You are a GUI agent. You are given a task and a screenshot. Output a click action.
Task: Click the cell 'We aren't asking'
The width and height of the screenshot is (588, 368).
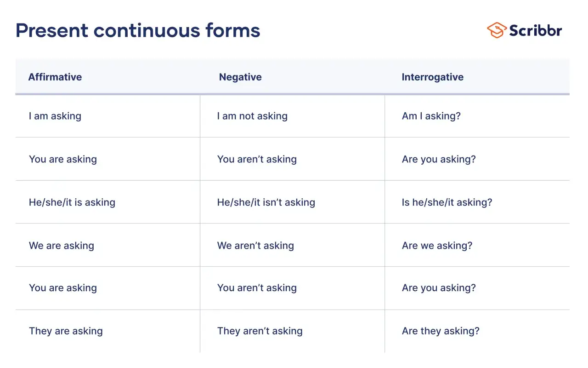(255, 246)
